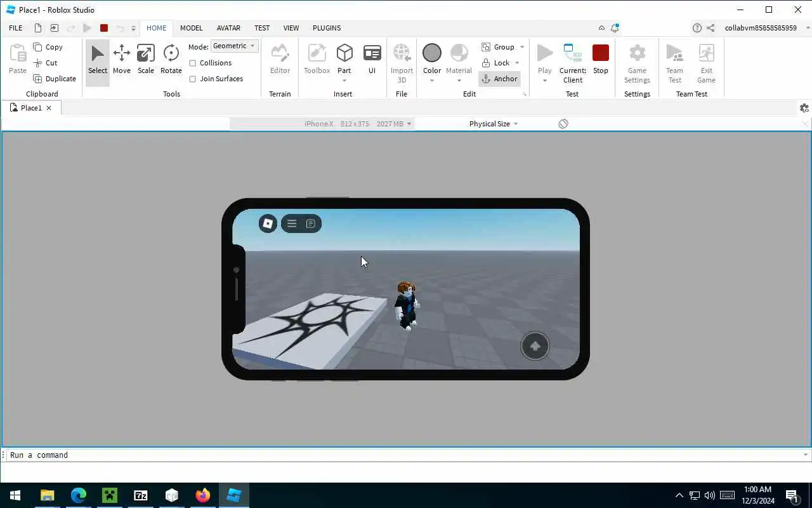Open the Toolbox

317,60
